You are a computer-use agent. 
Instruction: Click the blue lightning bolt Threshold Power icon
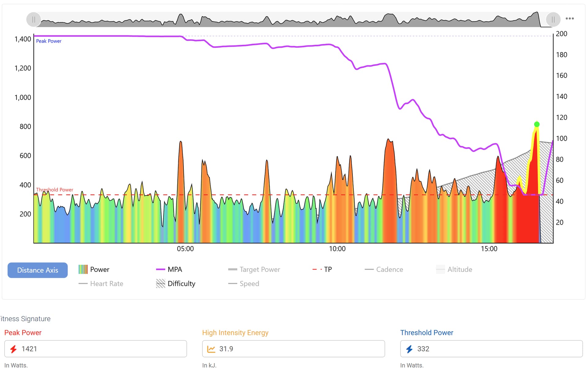coord(409,349)
